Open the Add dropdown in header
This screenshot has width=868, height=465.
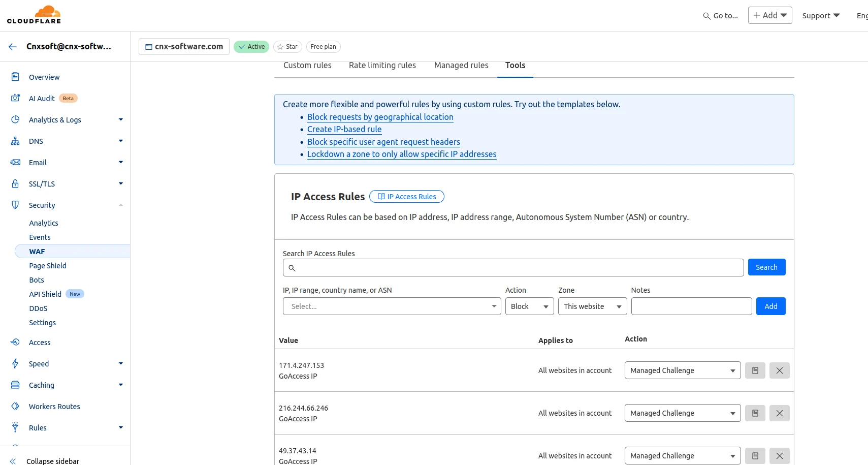[770, 15]
